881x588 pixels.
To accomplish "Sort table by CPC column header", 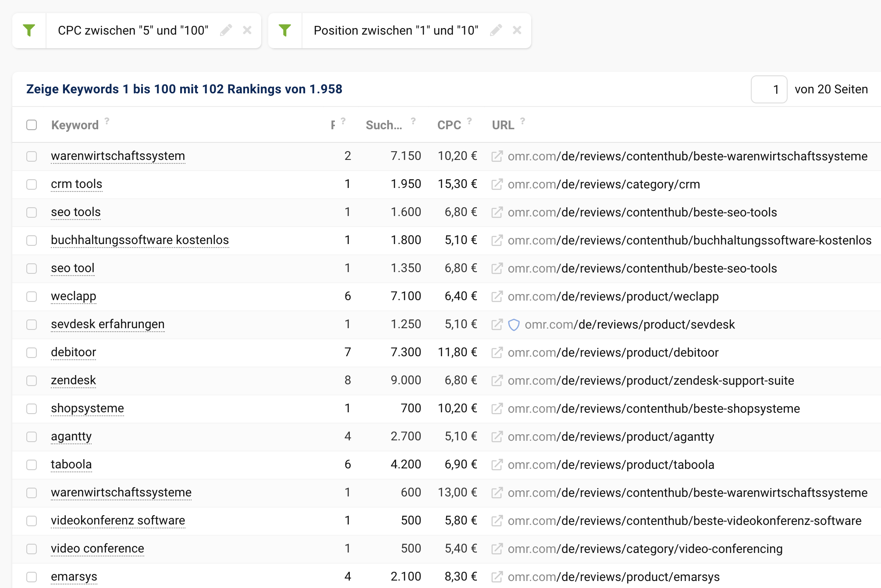I will (x=449, y=125).
